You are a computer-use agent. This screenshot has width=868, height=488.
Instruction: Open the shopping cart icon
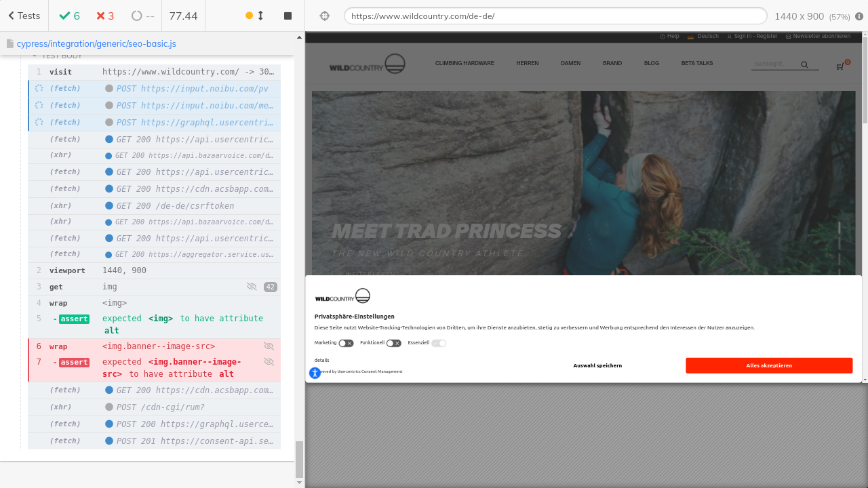840,66
